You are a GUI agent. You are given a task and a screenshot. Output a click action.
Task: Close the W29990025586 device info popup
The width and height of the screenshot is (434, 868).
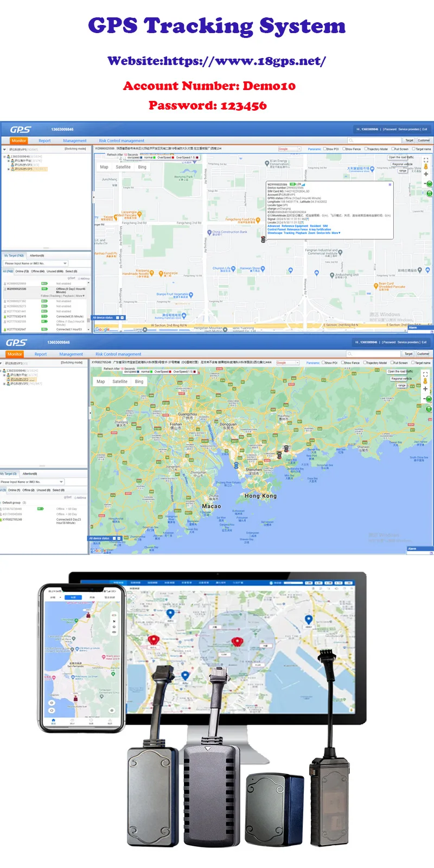point(390,184)
